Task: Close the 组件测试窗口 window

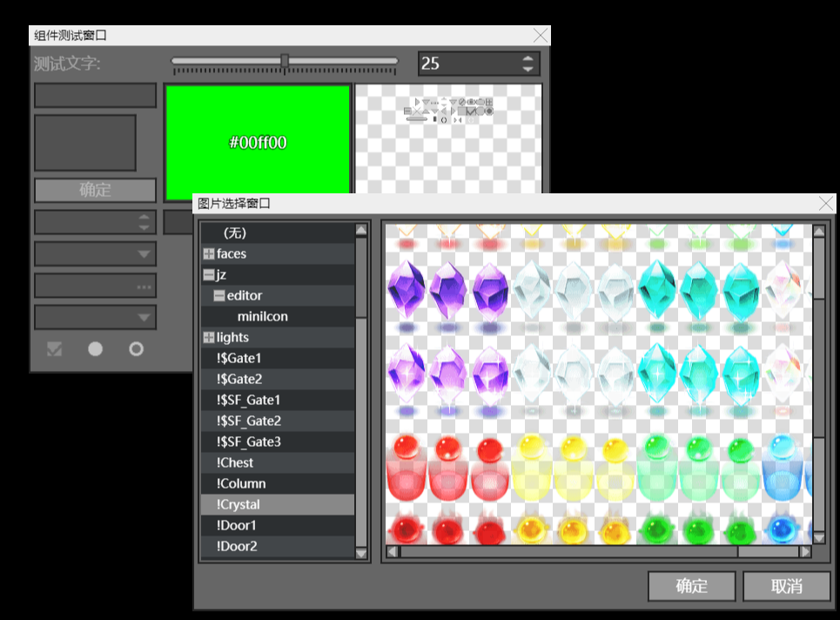Action: 541,36
